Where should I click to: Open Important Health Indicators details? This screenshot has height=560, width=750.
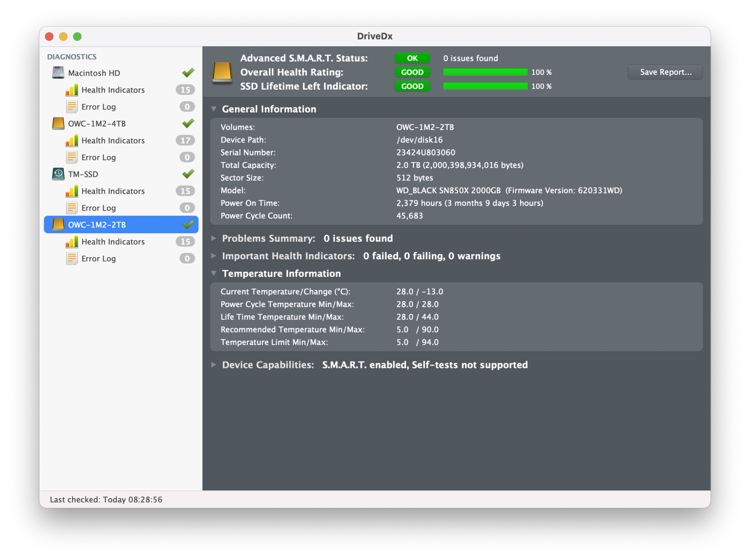(x=214, y=256)
